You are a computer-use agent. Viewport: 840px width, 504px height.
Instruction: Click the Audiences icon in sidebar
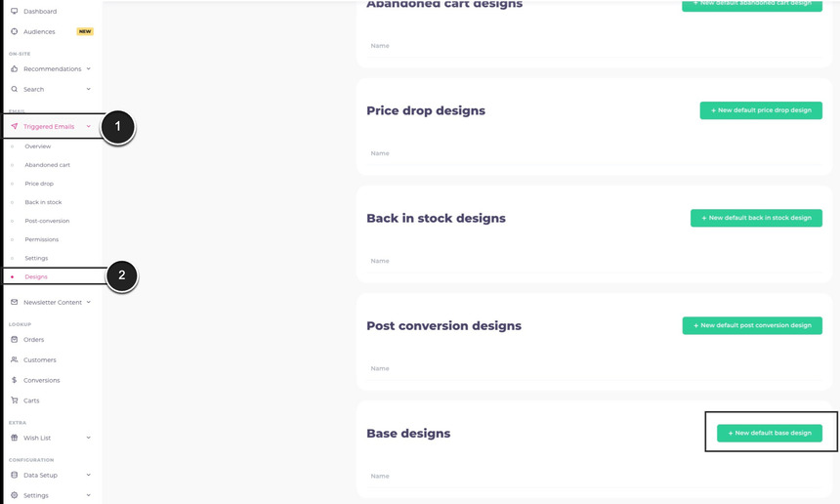[14, 32]
